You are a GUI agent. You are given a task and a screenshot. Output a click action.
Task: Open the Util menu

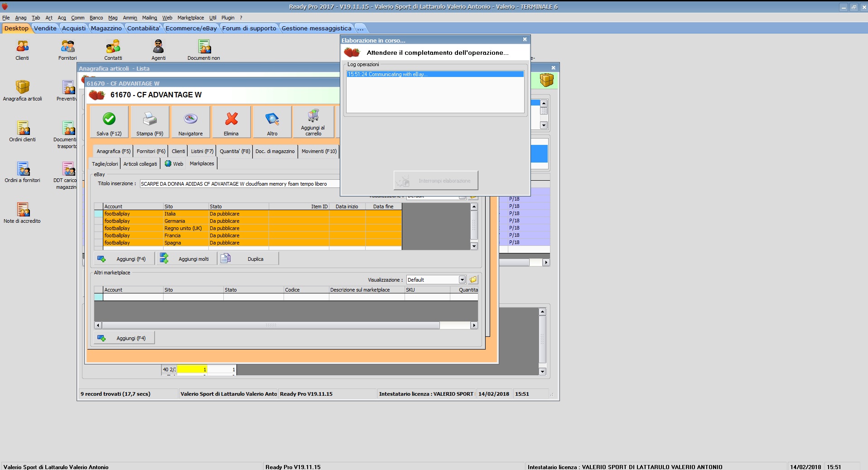[x=213, y=18]
